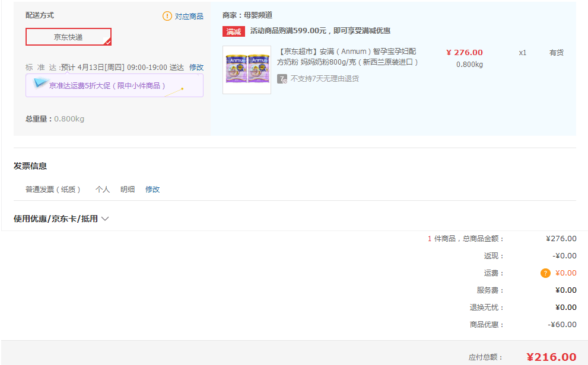Click the 商家：母婴频道 label
The height and width of the screenshot is (365, 588).
(247, 15)
